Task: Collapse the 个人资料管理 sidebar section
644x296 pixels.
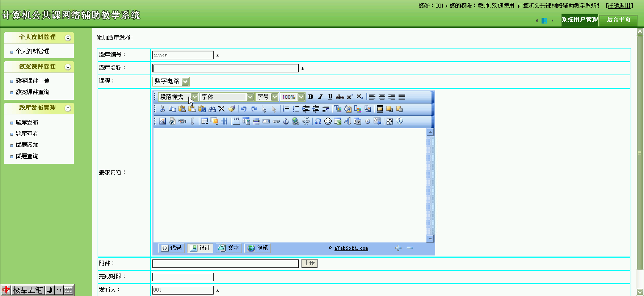Action: [x=68, y=38]
